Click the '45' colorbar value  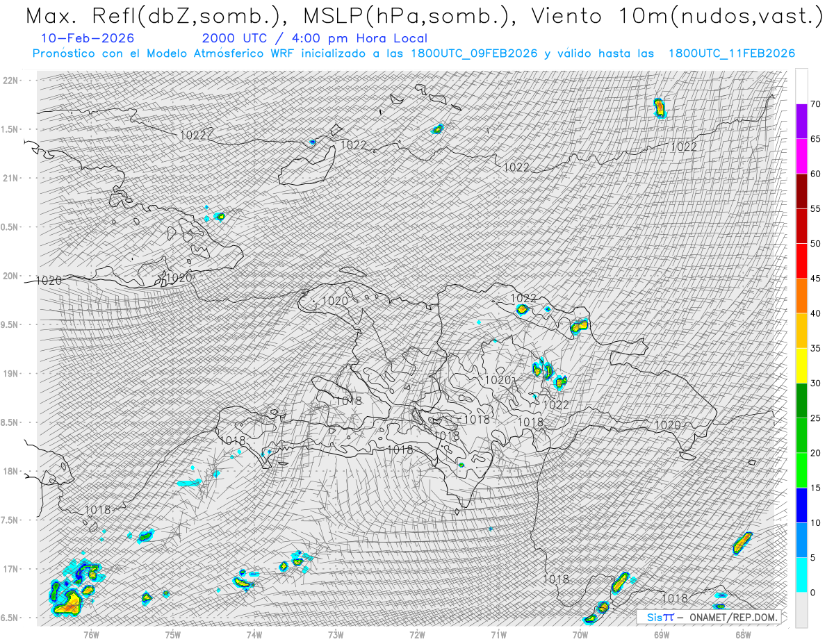tap(815, 279)
